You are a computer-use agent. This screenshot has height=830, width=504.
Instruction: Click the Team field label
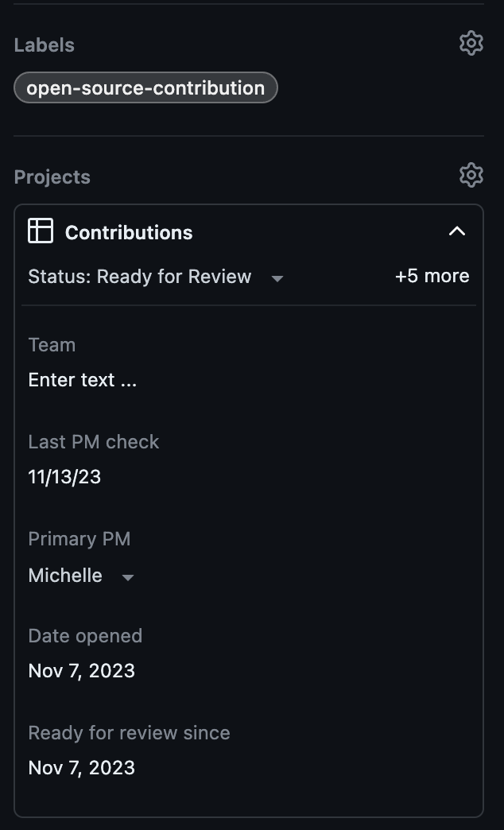(x=51, y=344)
